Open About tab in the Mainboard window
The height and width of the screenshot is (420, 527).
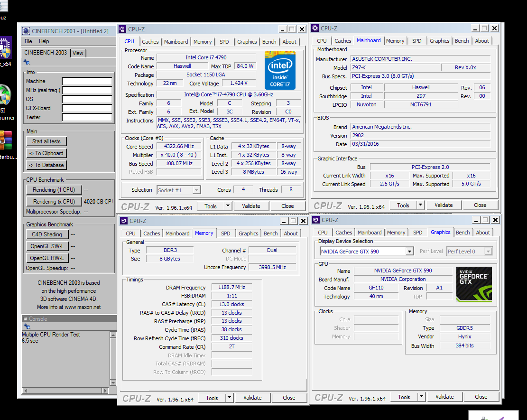tap(482, 41)
